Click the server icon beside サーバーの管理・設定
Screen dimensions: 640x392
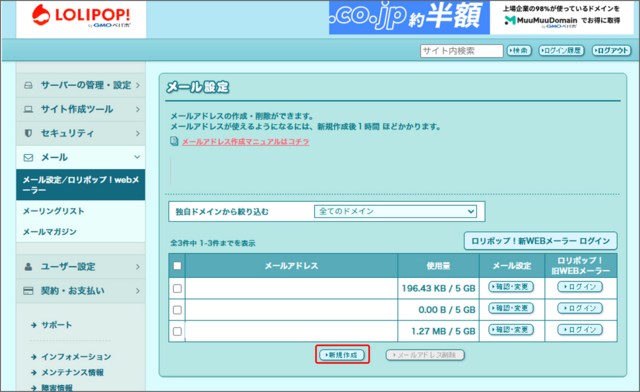point(28,85)
